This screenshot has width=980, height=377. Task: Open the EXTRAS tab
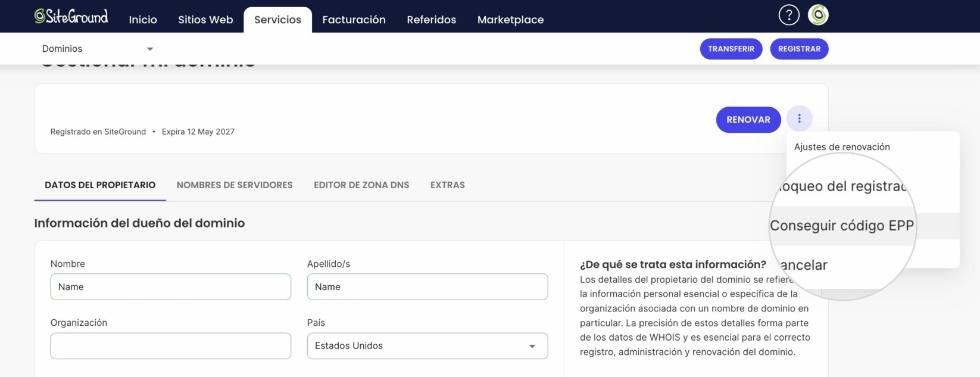448,185
